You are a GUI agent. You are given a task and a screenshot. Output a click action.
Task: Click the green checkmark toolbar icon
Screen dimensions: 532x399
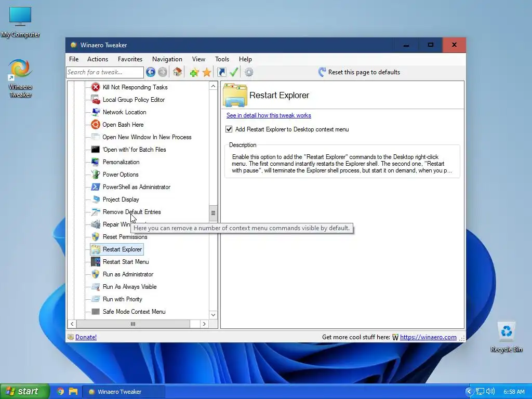tap(234, 72)
